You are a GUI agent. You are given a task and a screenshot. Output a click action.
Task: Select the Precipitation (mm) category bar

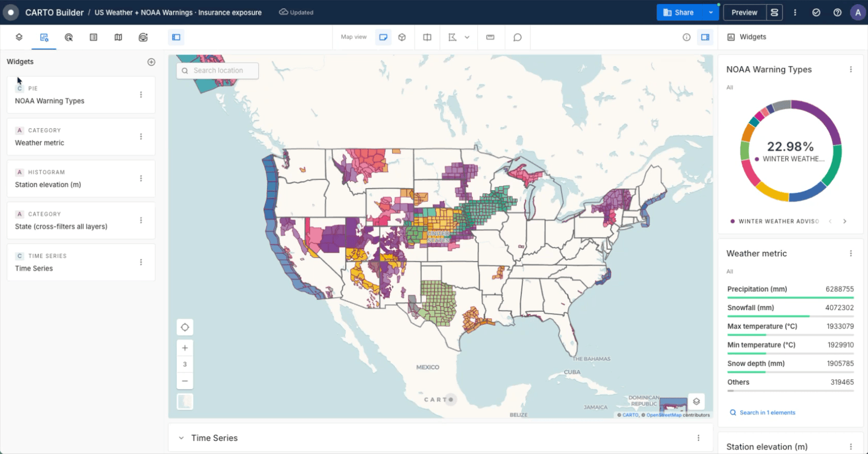click(x=791, y=292)
